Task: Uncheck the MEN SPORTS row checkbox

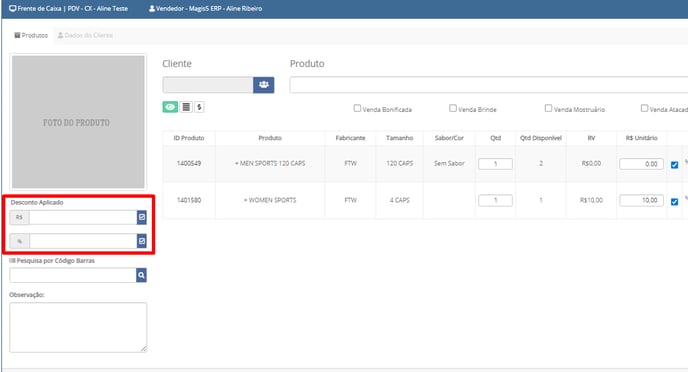Action: coord(674,165)
